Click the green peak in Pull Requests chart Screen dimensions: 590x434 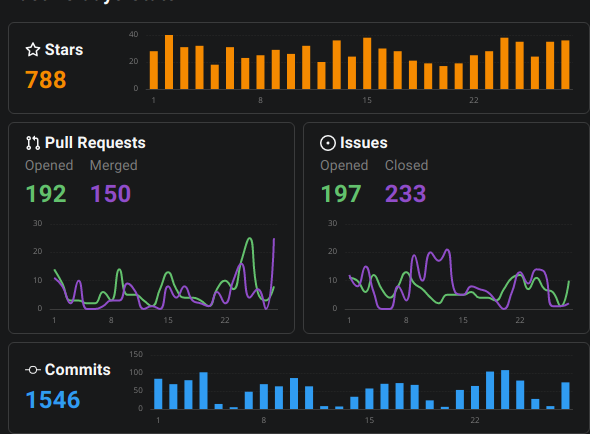tap(249, 239)
